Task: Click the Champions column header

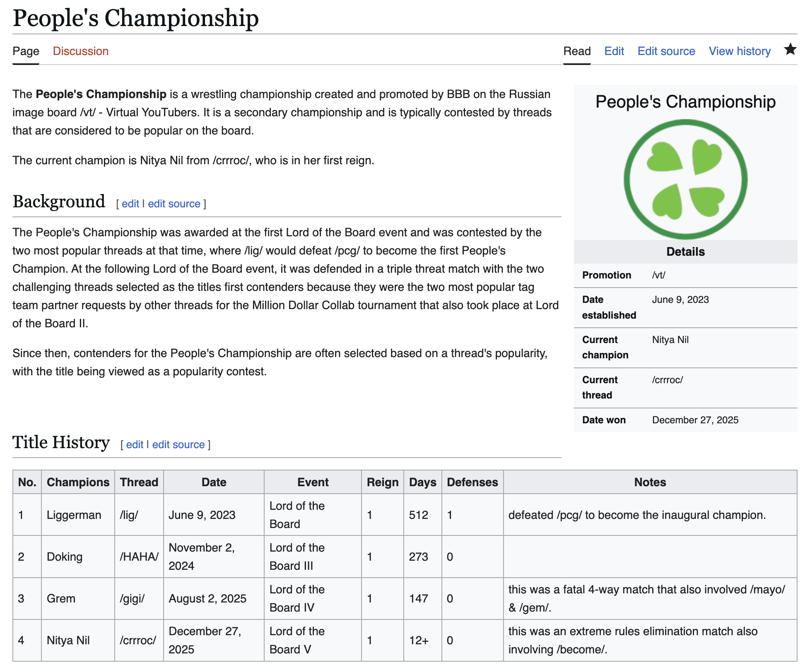Action: point(78,482)
